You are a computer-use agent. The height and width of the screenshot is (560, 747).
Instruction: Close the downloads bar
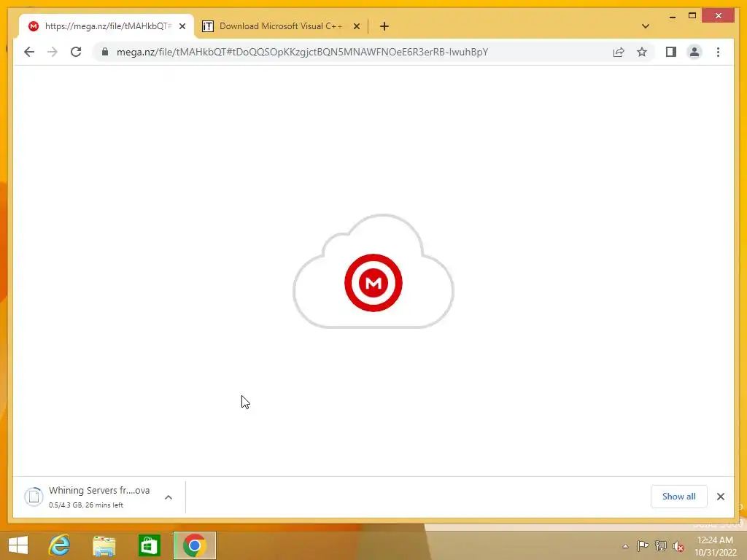tap(721, 497)
